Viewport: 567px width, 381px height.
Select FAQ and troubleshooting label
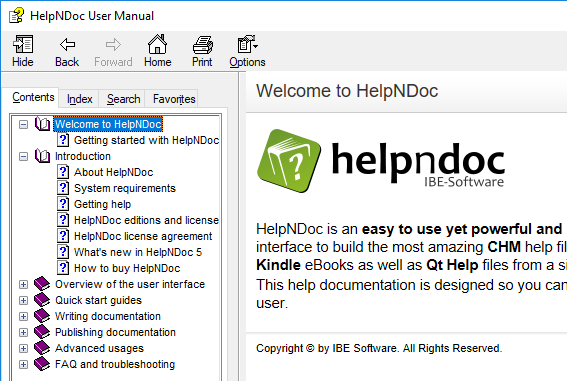click(115, 364)
